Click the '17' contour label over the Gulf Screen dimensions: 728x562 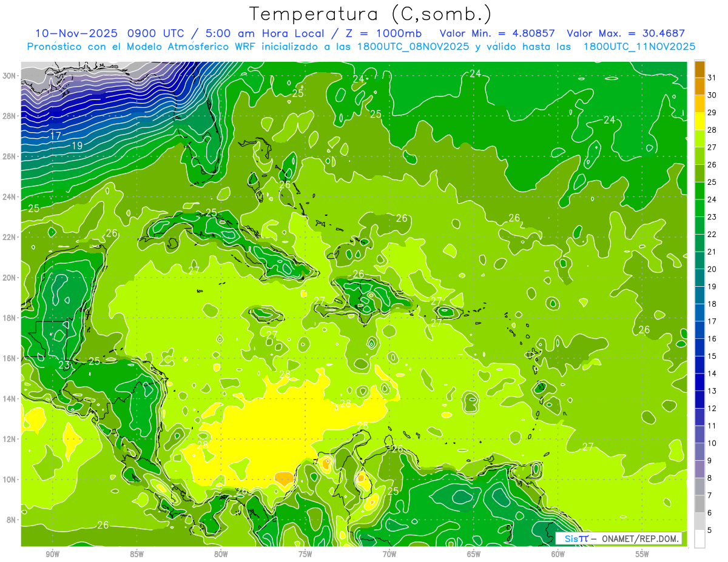tap(55, 136)
